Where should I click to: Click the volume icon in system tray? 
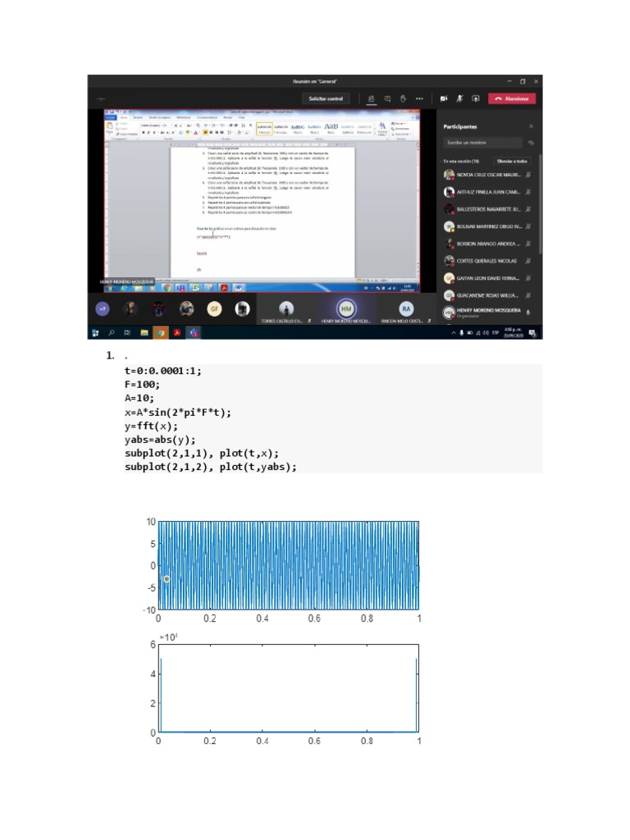[x=486, y=333]
